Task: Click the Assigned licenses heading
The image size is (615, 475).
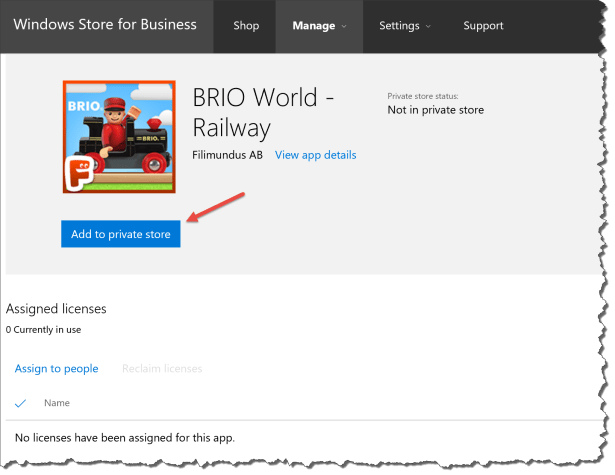Action: tap(56, 309)
